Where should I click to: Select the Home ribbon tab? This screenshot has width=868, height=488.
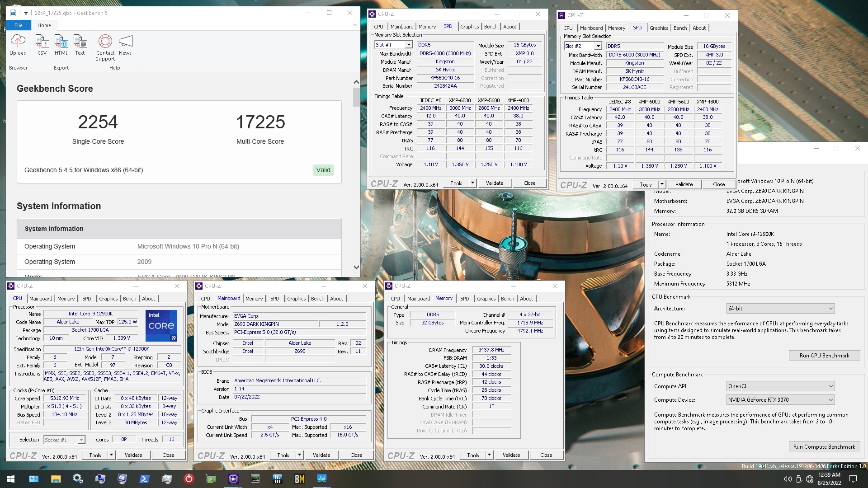[44, 25]
